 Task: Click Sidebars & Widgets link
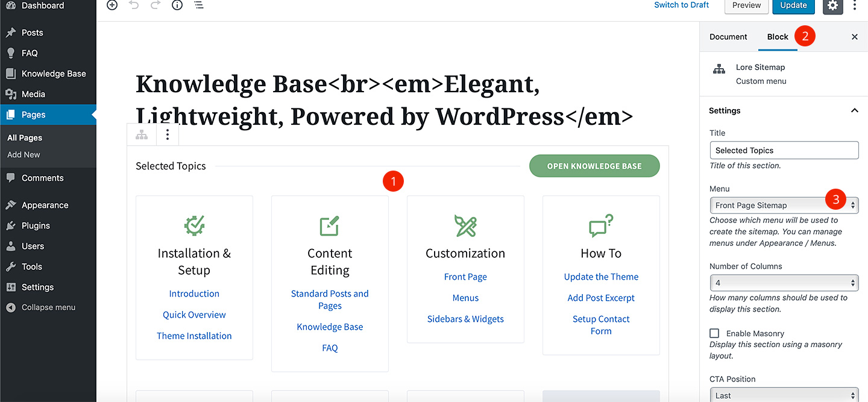(x=465, y=319)
